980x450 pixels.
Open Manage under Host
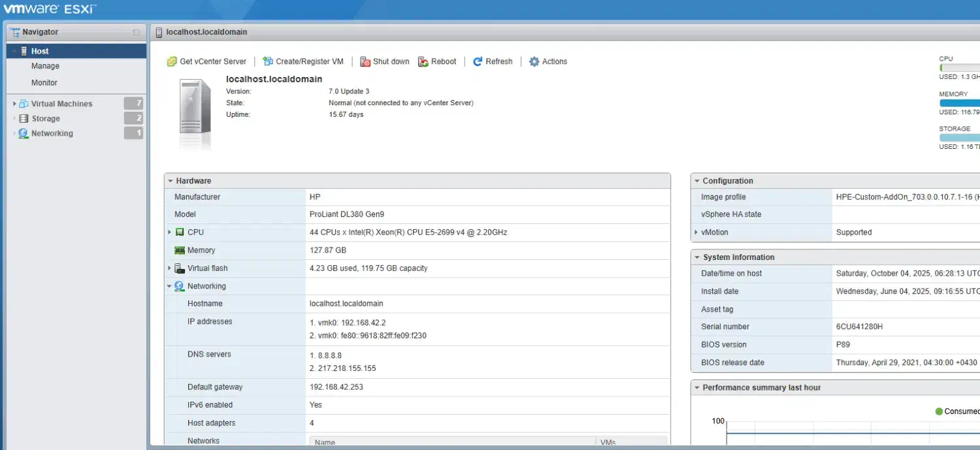click(x=45, y=66)
